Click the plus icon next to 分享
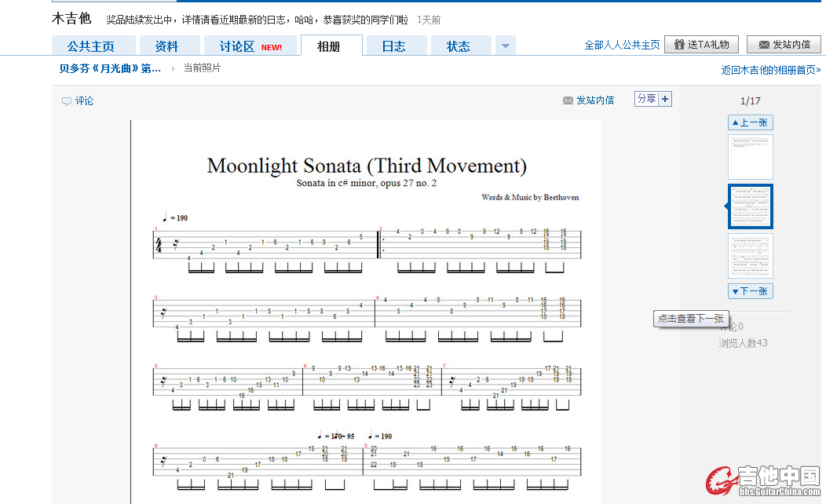The height and width of the screenshot is (504, 826). 665,98
